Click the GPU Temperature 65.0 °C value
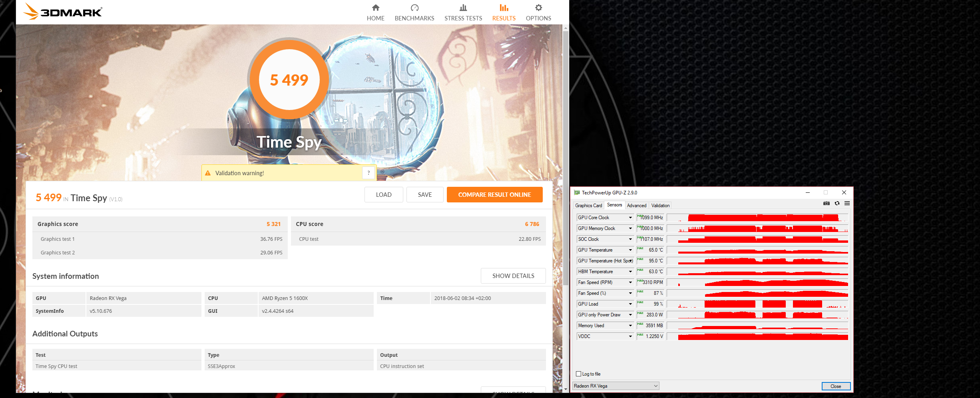 [650, 250]
